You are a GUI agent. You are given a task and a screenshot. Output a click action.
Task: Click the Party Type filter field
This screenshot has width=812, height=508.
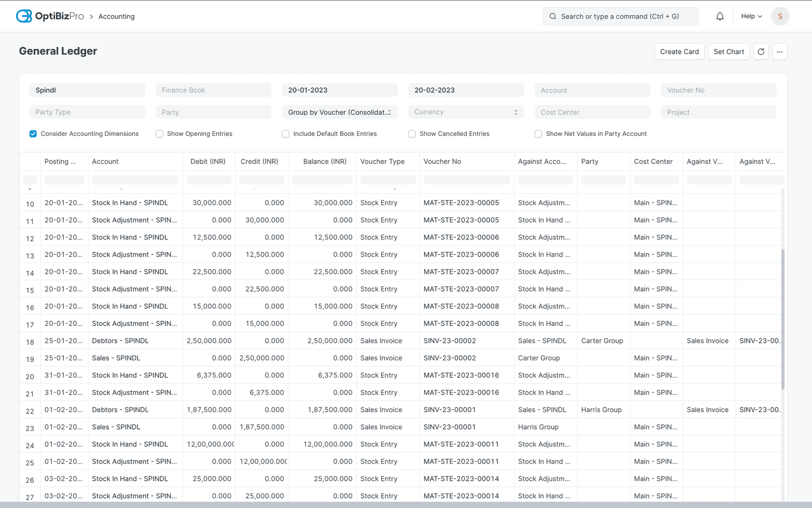click(87, 112)
